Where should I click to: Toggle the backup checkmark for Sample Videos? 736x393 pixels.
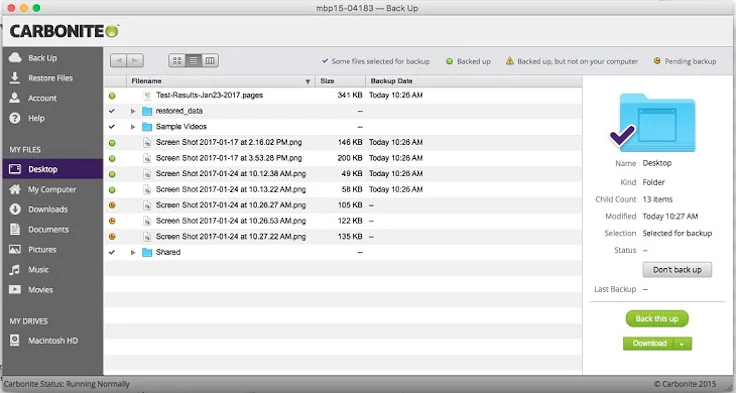point(112,127)
